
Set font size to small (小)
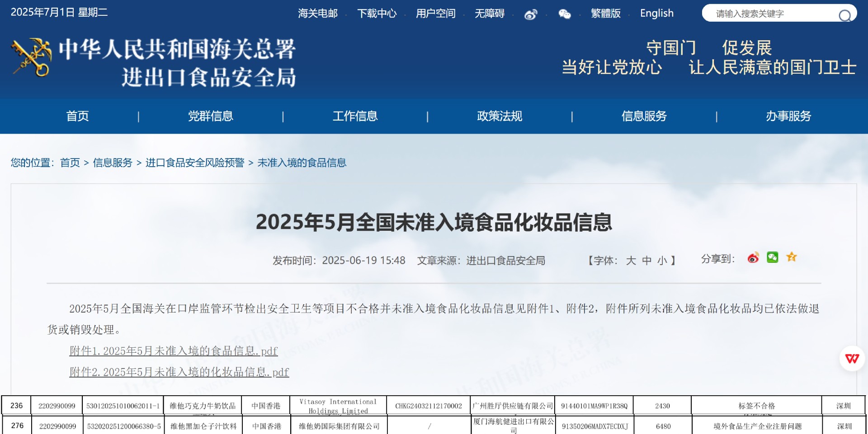[x=662, y=261]
